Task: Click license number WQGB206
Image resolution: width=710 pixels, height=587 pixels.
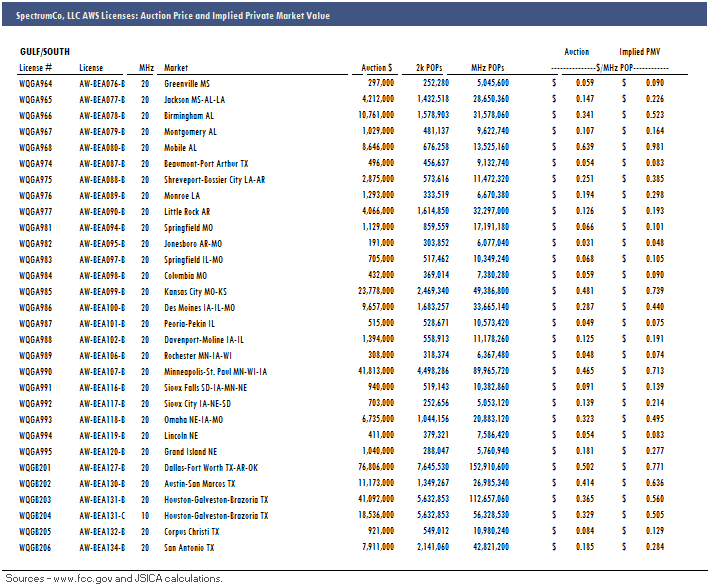Action: (x=36, y=547)
